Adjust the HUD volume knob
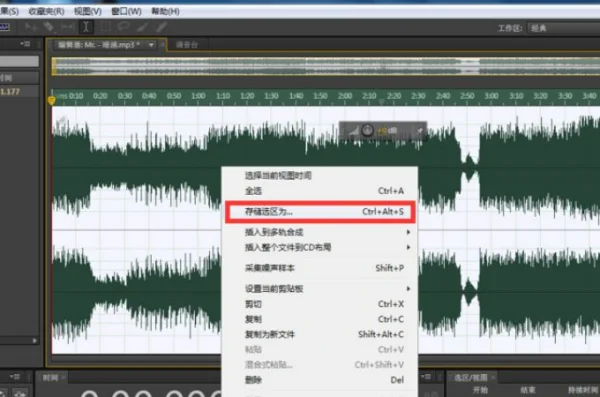This screenshot has width=600, height=397. click(x=367, y=131)
